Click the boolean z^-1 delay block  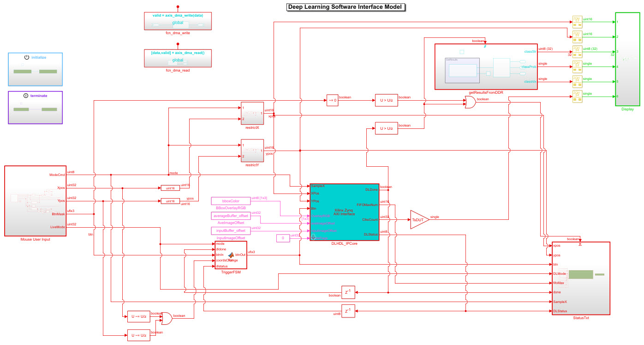[348, 292]
